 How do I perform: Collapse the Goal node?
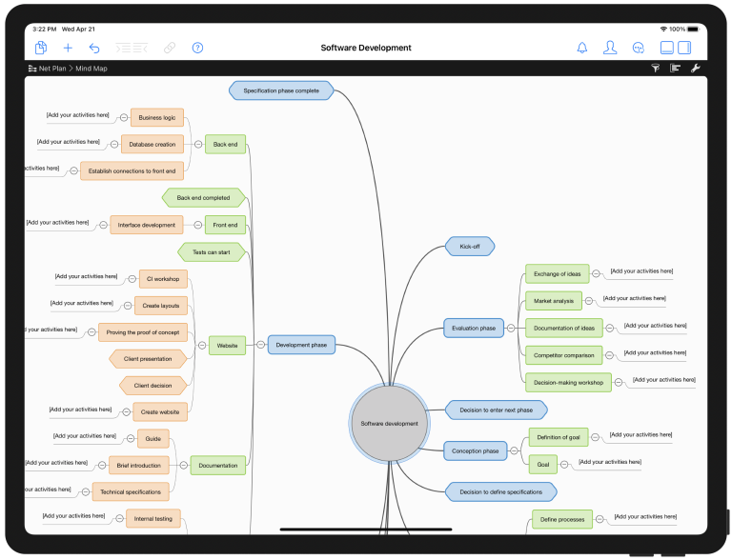[x=564, y=465]
